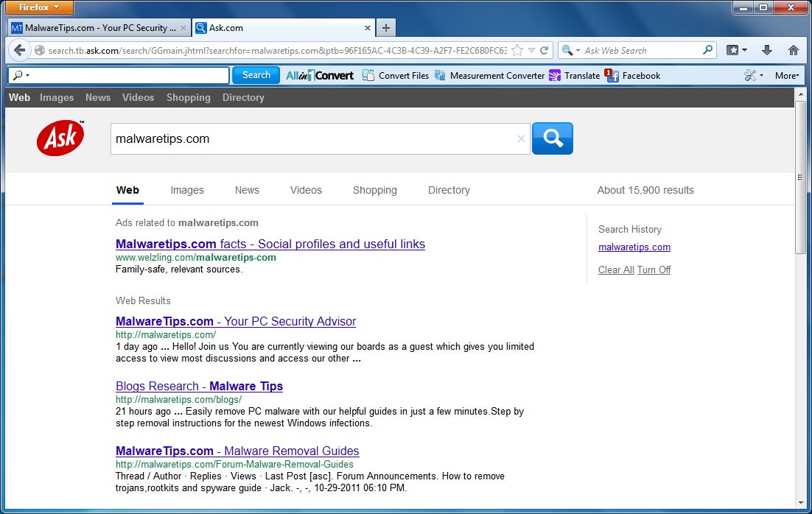Click the AllinConvert toolbar logo
The width and height of the screenshot is (812, 514).
tap(320, 76)
